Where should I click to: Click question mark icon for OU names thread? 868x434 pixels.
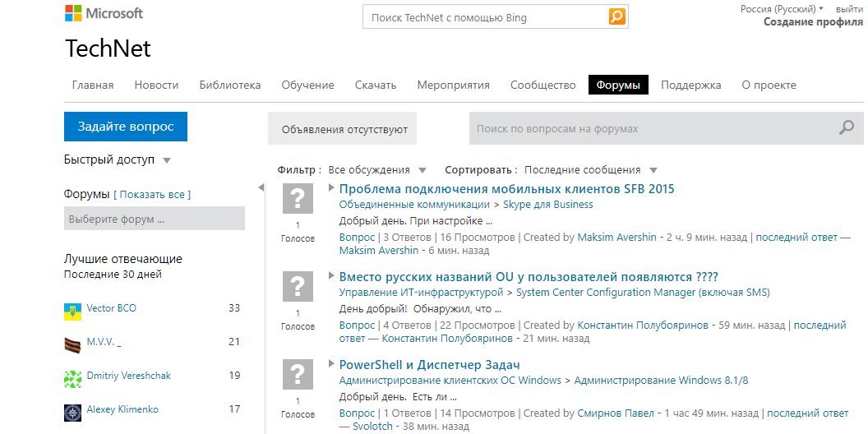coord(298,286)
